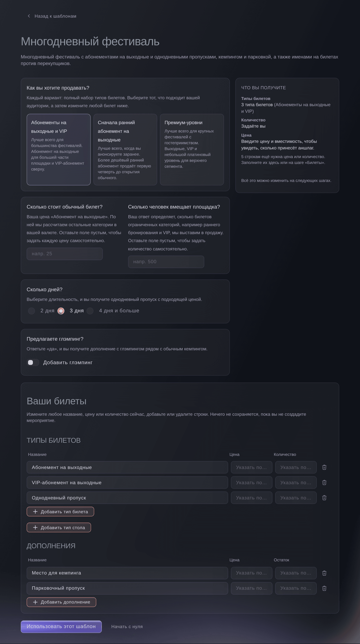
Task: Select the 2 дня radio option
Action: point(31,311)
